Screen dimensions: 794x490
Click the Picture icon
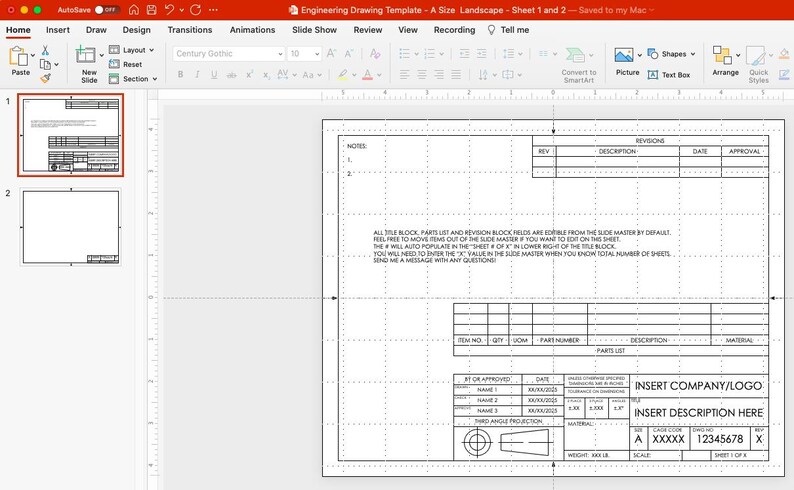623,55
